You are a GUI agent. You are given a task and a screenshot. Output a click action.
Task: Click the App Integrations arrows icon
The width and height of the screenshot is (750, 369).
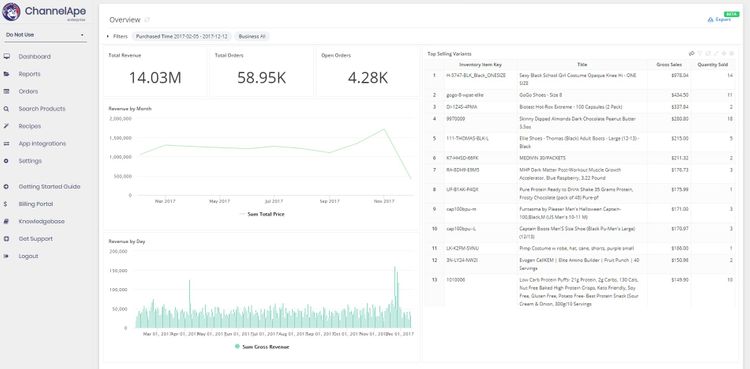click(x=6, y=144)
